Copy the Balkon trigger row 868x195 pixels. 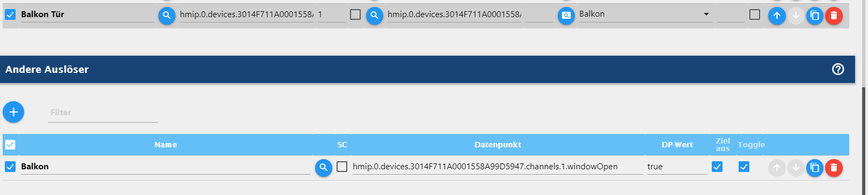click(815, 168)
